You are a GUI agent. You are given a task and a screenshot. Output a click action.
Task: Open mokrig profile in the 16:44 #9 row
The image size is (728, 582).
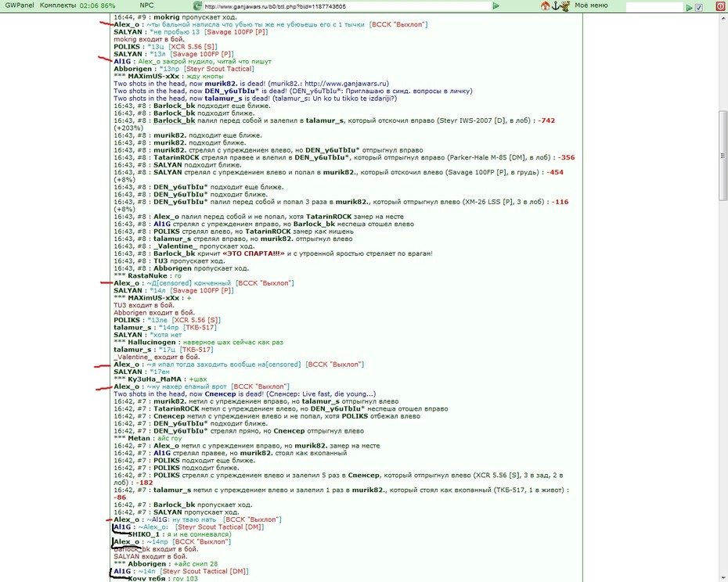(x=166, y=17)
